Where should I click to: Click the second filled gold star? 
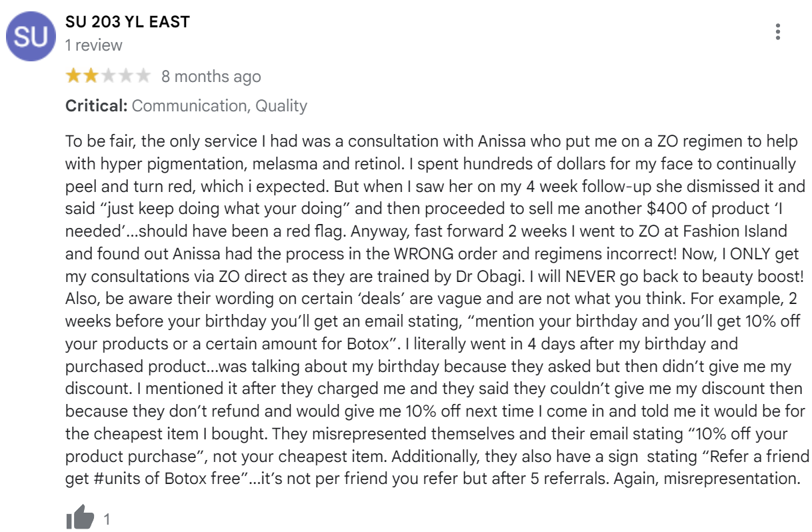(90, 76)
